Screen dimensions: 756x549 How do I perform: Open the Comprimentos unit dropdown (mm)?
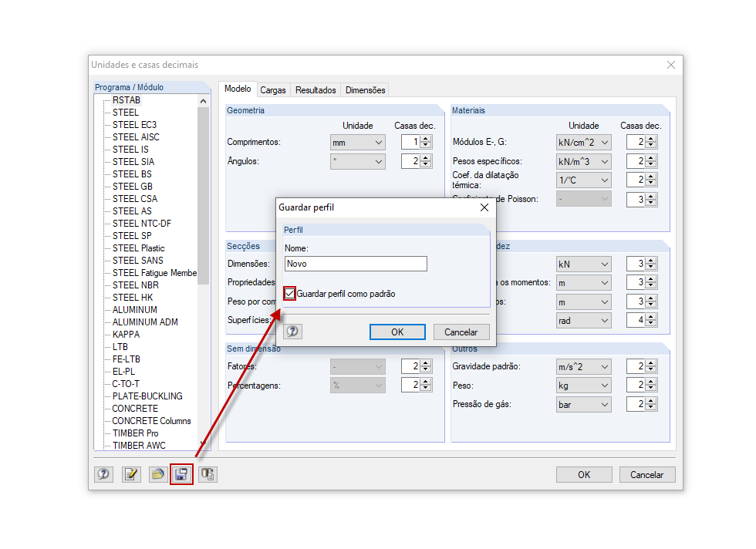pyautogui.click(x=358, y=142)
